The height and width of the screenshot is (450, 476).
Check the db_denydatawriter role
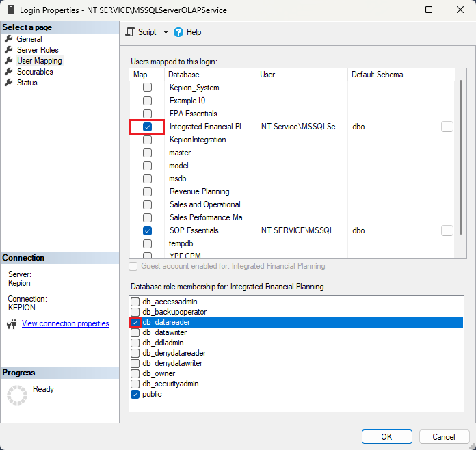click(135, 363)
